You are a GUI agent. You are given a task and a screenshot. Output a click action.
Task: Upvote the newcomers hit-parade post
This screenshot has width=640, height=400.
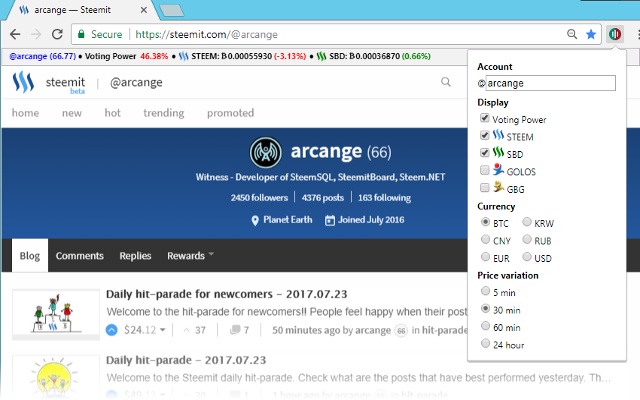pyautogui.click(x=111, y=330)
